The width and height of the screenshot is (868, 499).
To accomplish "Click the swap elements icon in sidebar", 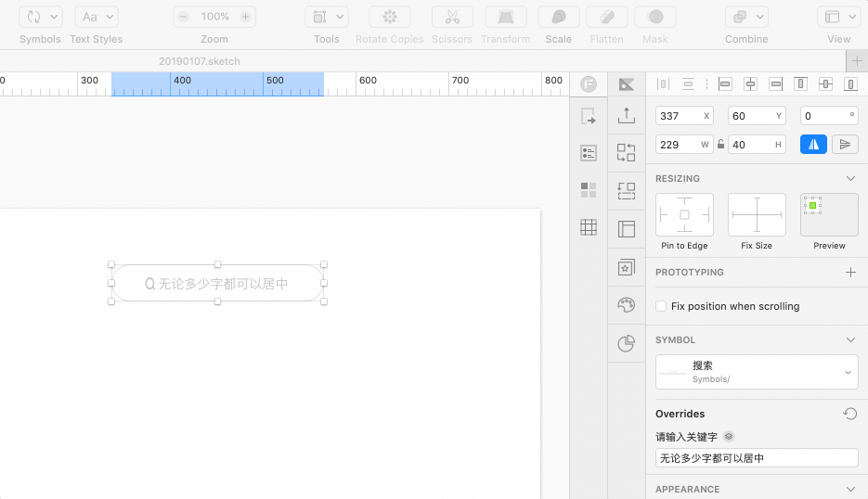I will [x=627, y=153].
